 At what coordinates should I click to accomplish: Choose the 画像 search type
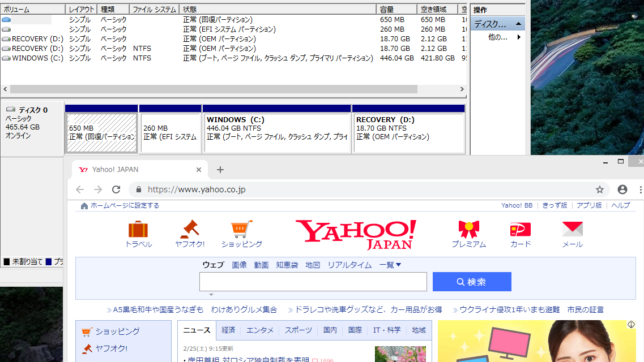(x=239, y=265)
